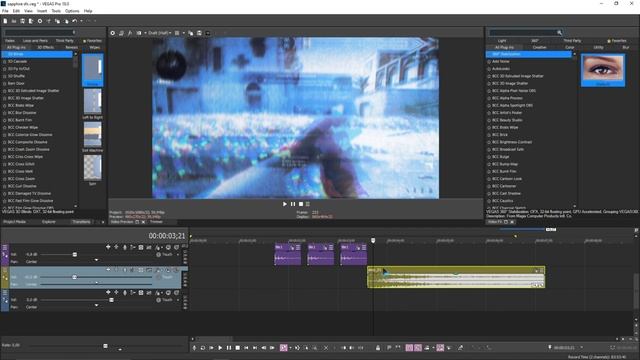This screenshot has width=640, height=360.
Task: Toggle Ignore Event Grouping
Action: coord(449,348)
